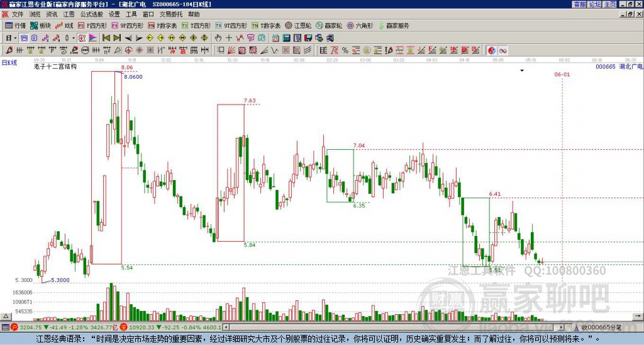Click the black left arrow icon
The height and width of the screenshot is (345, 644).
coord(128,38)
